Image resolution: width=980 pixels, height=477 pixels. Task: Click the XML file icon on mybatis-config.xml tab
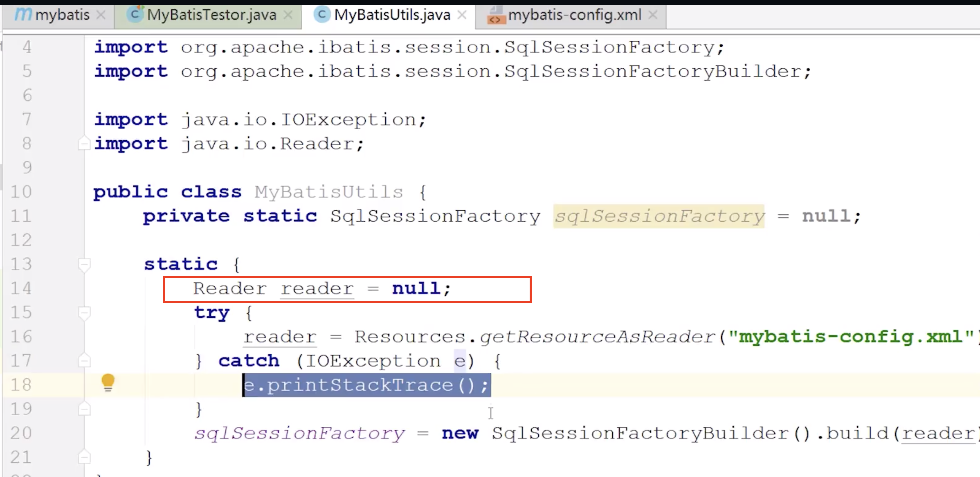click(496, 15)
